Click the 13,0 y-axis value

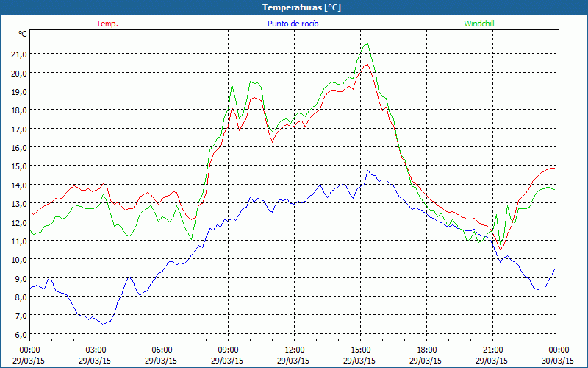pos(19,204)
